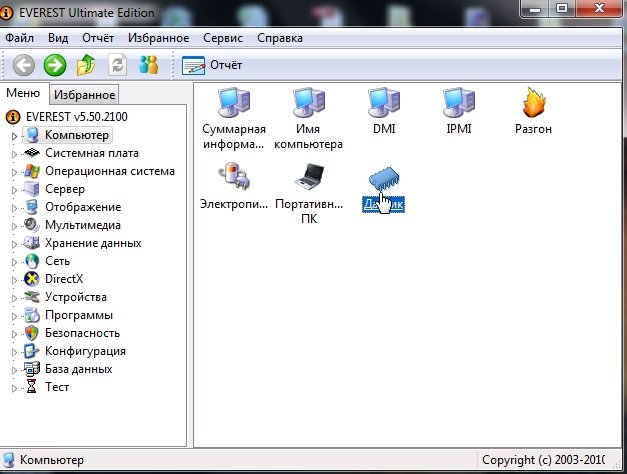Select Компьютер in the tree
The image size is (627, 474).
(67, 135)
